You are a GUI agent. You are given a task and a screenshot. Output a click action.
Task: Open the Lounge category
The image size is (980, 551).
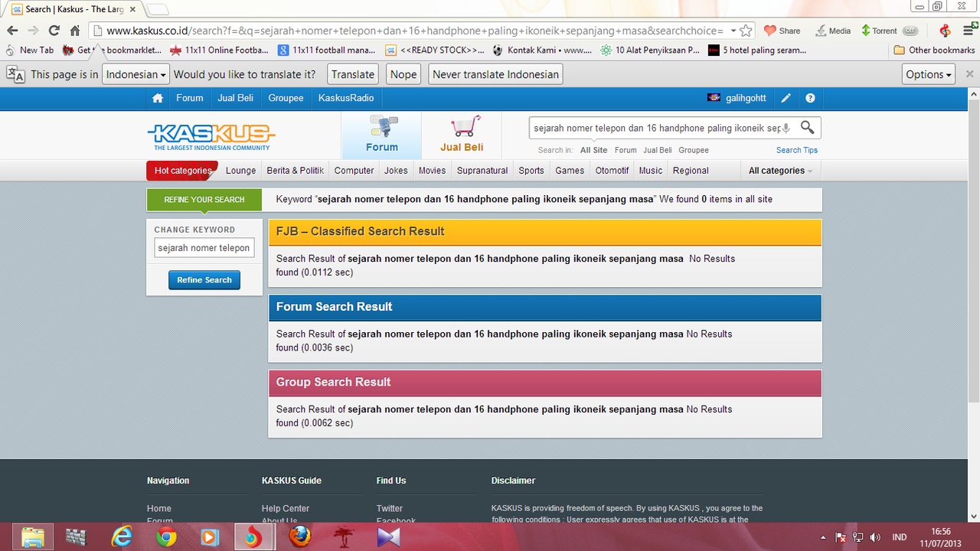(240, 171)
